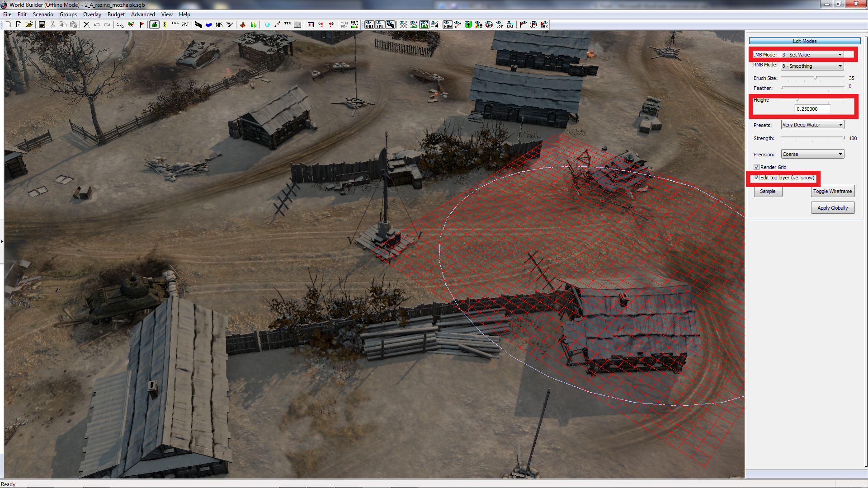Toggle road visibility eye icon

tap(391, 24)
